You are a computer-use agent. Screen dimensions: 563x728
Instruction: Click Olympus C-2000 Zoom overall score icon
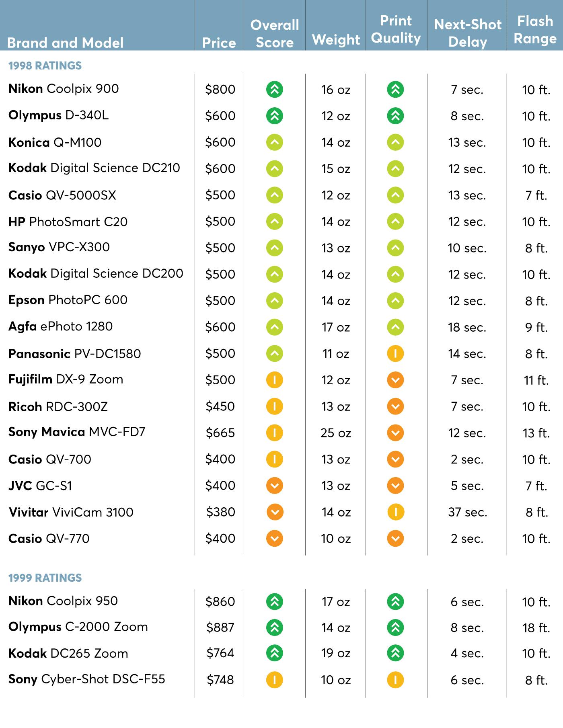(x=275, y=628)
